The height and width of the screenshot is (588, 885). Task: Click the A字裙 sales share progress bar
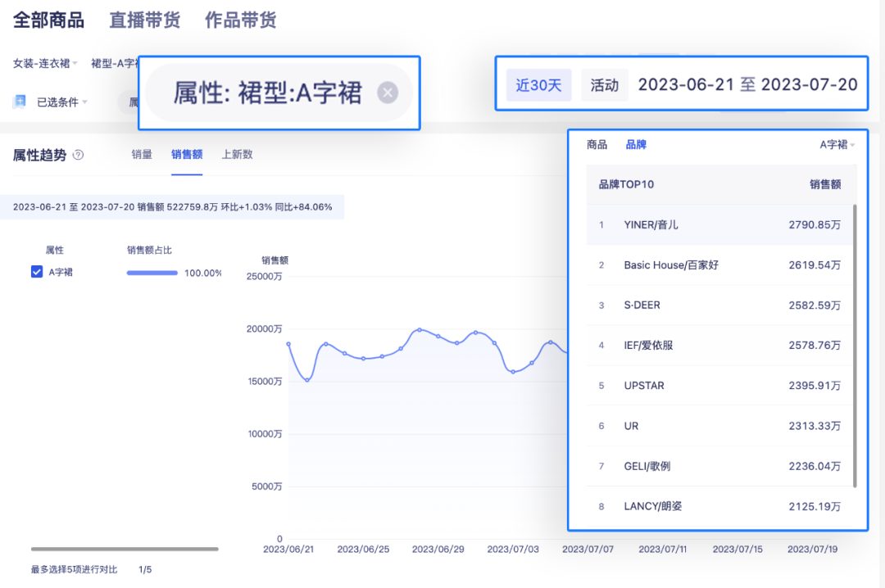coord(152,274)
